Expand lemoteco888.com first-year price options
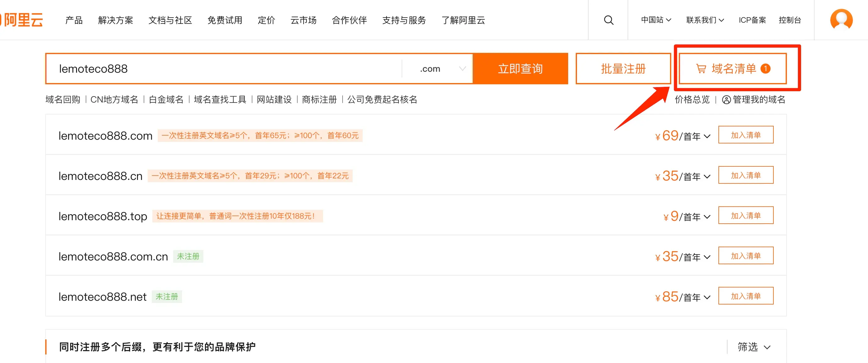The image size is (868, 363). click(x=707, y=136)
